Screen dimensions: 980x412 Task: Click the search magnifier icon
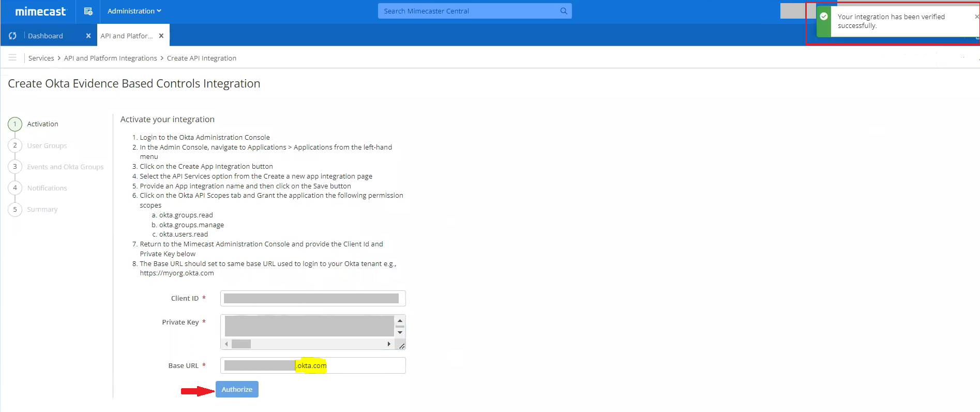[563, 11]
